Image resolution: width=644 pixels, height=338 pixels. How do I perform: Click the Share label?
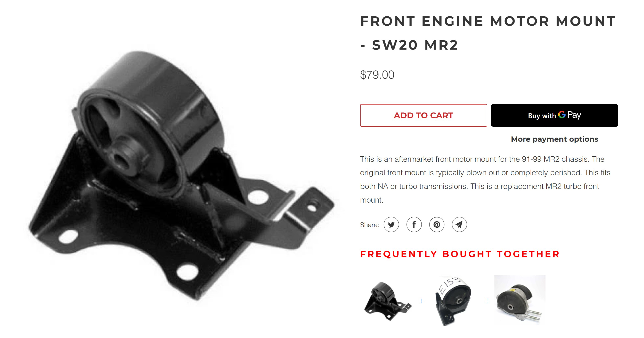pyautogui.click(x=369, y=225)
